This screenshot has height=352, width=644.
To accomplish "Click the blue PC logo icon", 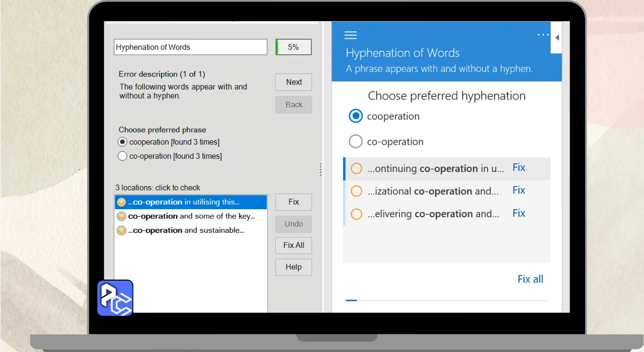I will [115, 298].
